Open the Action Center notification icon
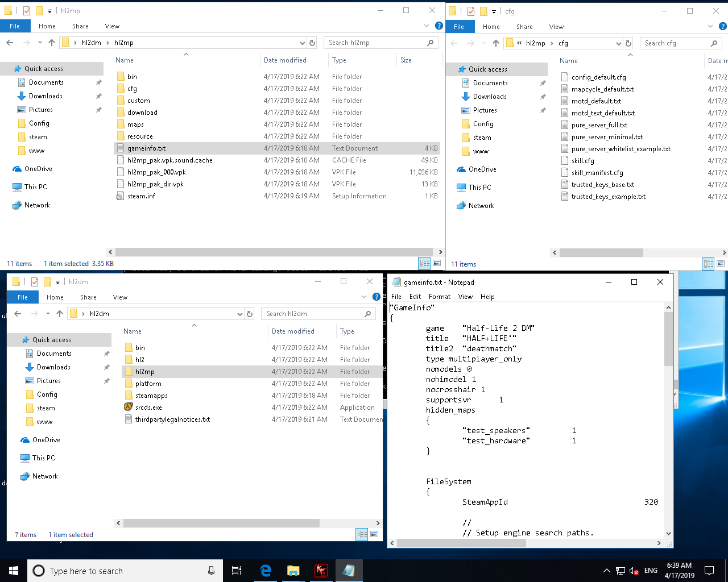Image resolution: width=728 pixels, height=582 pixels. pyautogui.click(x=709, y=571)
